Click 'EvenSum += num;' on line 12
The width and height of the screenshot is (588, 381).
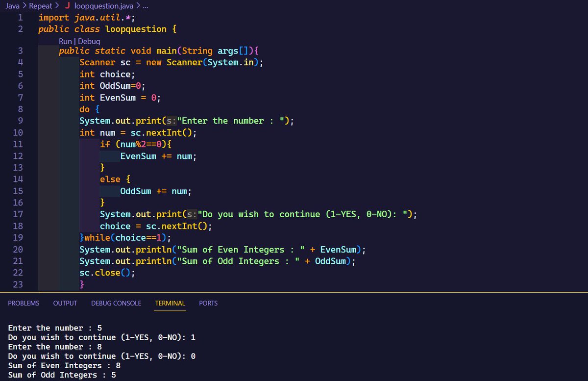[159, 156]
